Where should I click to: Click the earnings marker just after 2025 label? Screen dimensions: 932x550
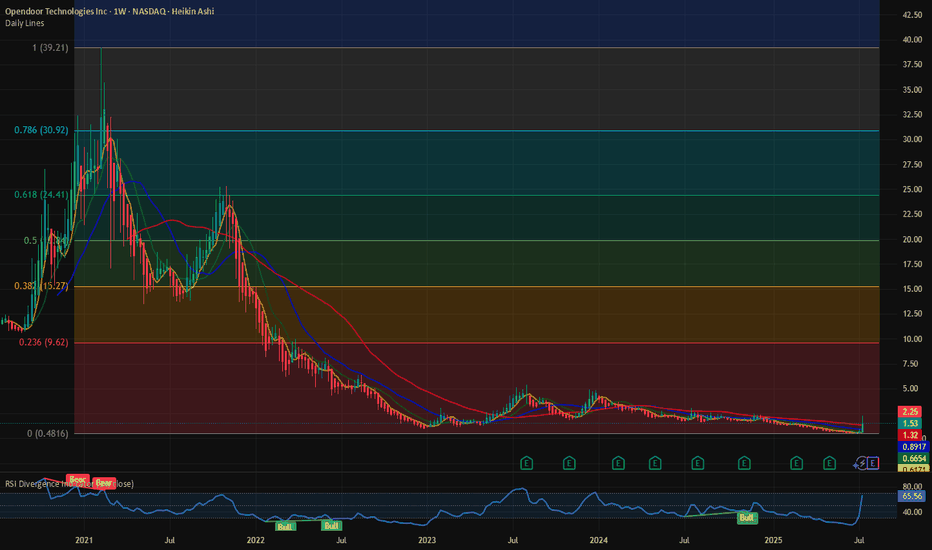796,463
